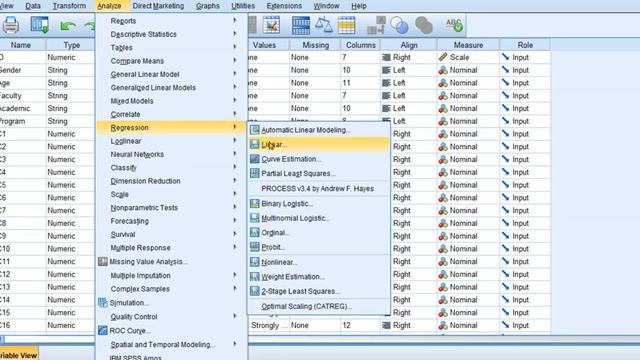Expand the Dimension Reduction submenu
The image size is (640, 360).
point(235,180)
